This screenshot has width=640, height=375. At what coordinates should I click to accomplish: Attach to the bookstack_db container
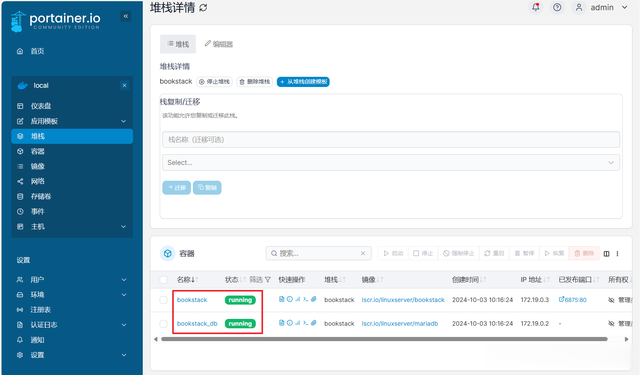tap(313, 323)
